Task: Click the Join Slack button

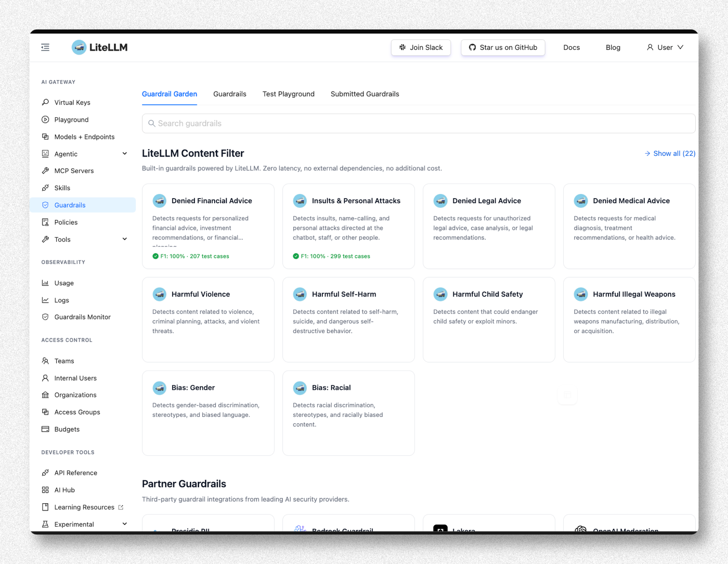Action: [x=421, y=47]
